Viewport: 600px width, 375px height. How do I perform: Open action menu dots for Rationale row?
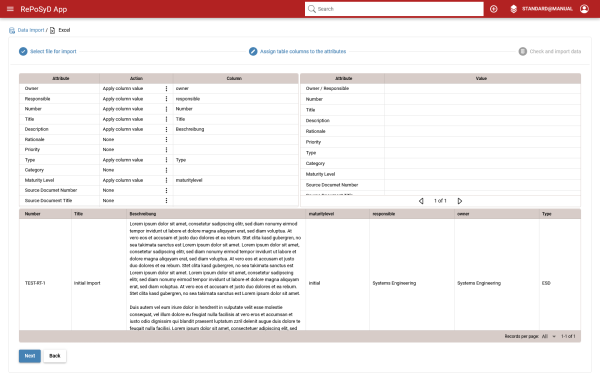point(166,139)
